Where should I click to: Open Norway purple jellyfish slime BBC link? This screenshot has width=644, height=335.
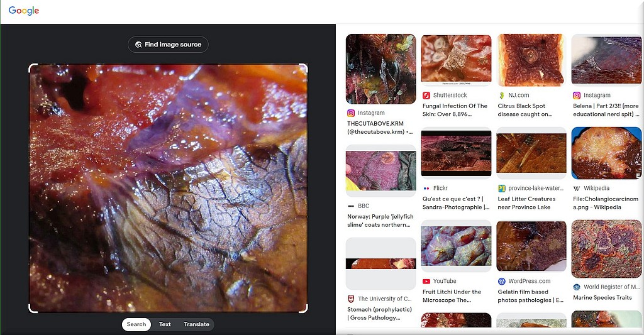(x=380, y=220)
